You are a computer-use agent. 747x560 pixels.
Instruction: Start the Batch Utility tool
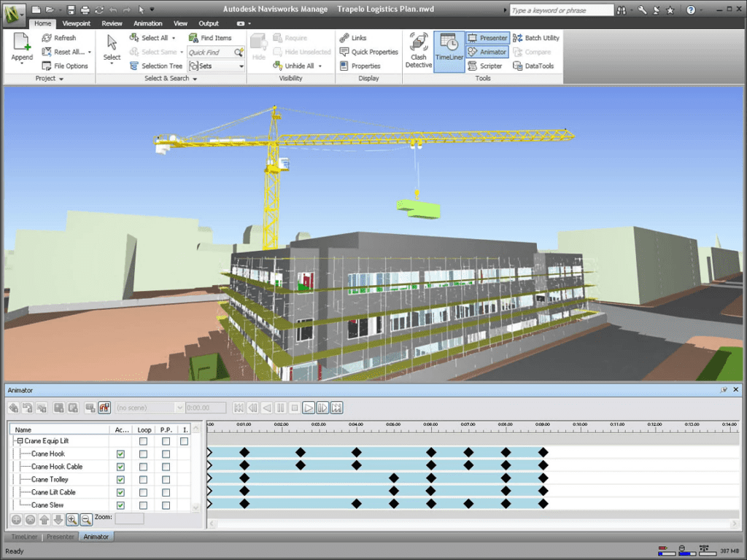tap(537, 37)
